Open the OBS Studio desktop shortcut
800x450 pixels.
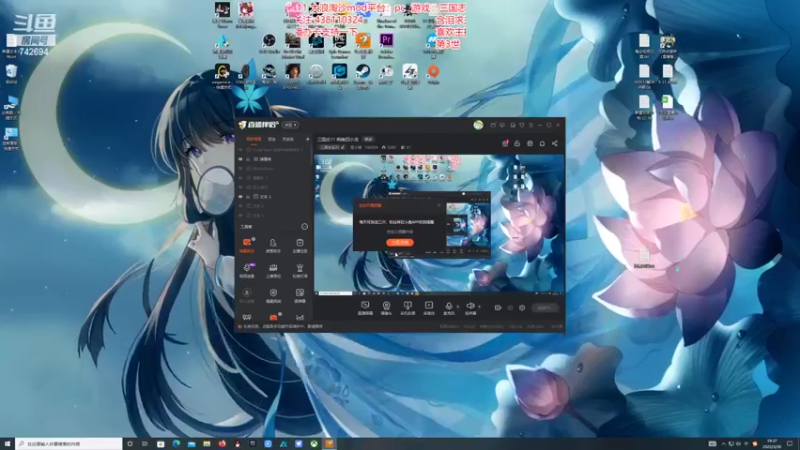pyautogui.click(x=269, y=44)
